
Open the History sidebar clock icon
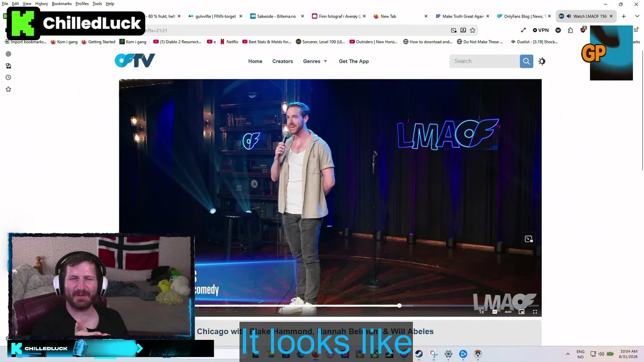(8, 77)
